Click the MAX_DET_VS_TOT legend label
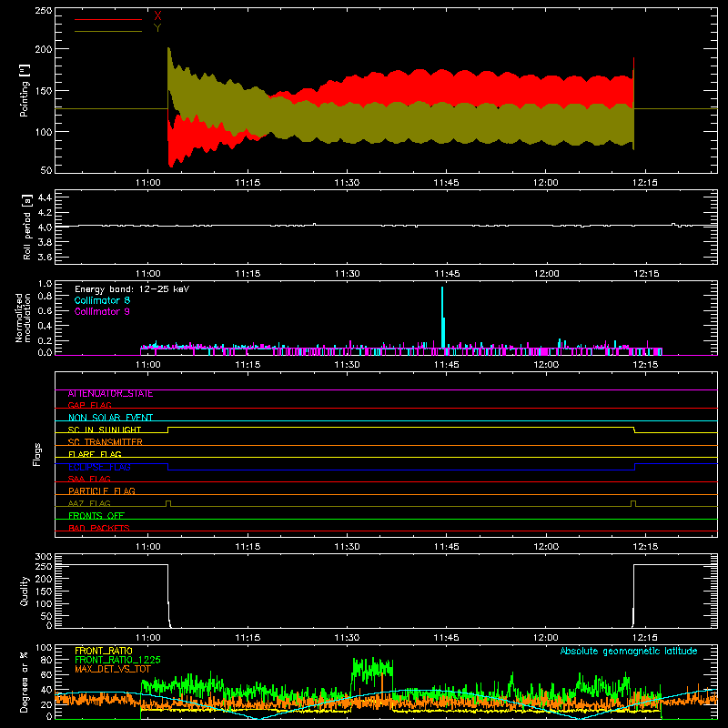The height and width of the screenshot is (728, 728). [x=113, y=669]
